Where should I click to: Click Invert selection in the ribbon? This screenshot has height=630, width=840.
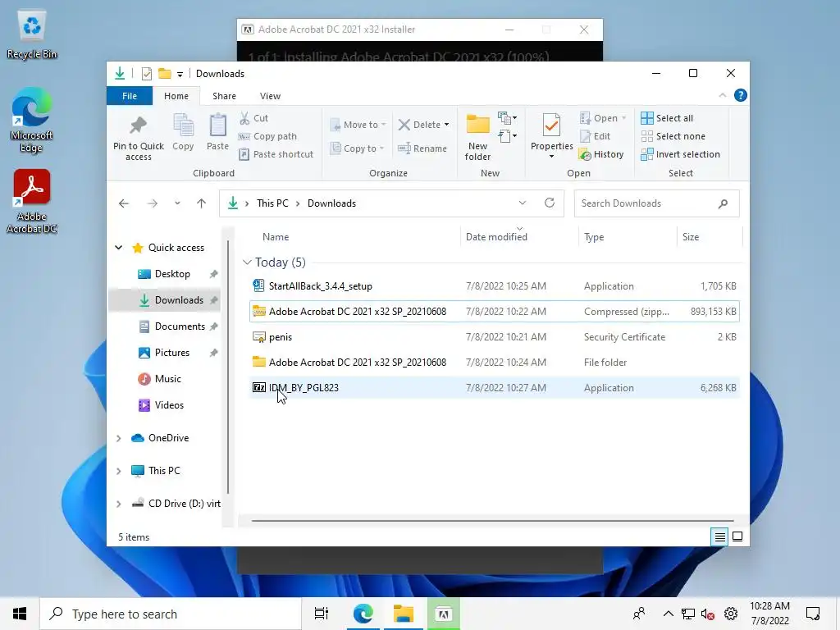pos(680,154)
